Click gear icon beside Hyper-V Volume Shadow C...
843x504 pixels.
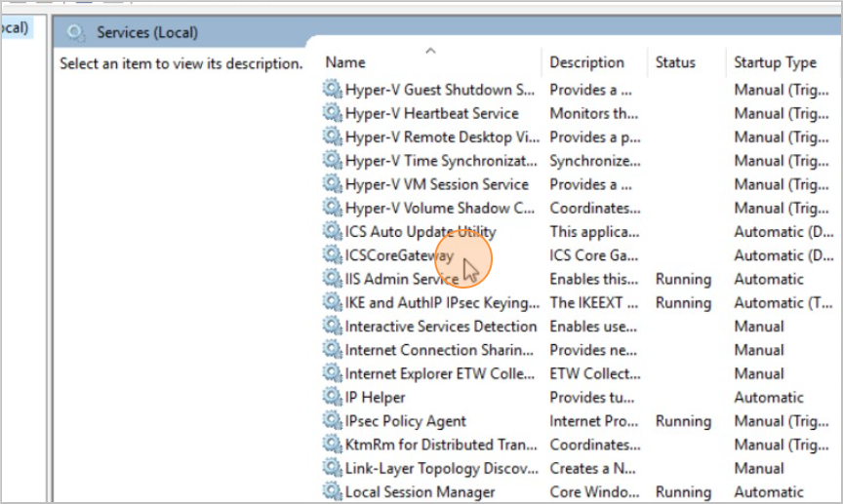click(333, 208)
